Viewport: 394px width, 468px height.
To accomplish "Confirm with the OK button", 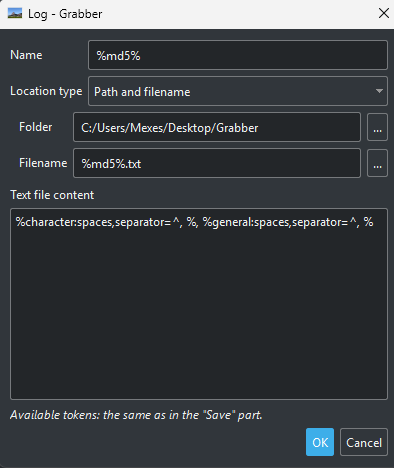I will point(320,442).
